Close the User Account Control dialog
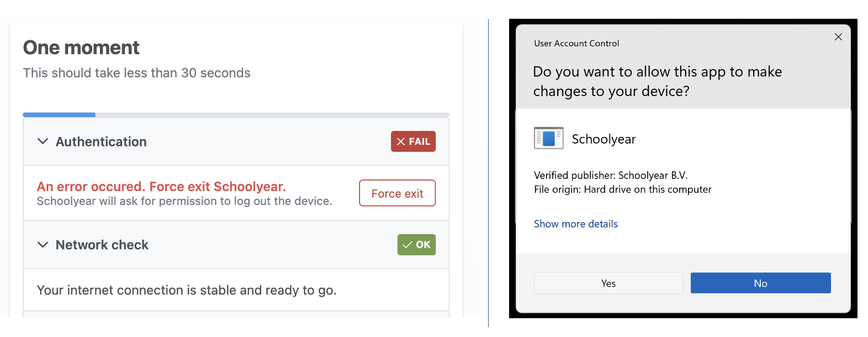 pyautogui.click(x=838, y=37)
